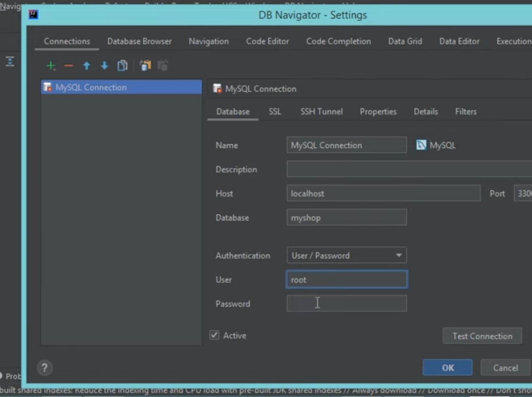This screenshot has height=397, width=532.
Task: Move connection down with arrow icon
Action: [x=105, y=66]
